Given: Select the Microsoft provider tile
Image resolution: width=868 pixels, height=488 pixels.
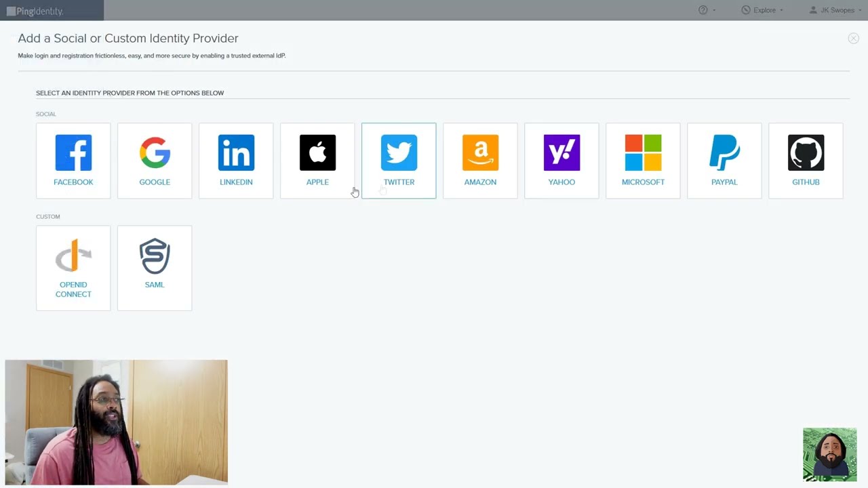Looking at the screenshot, I should click(x=643, y=161).
